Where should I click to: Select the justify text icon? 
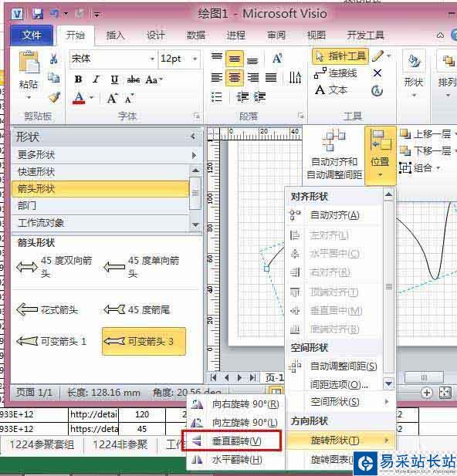271,78
